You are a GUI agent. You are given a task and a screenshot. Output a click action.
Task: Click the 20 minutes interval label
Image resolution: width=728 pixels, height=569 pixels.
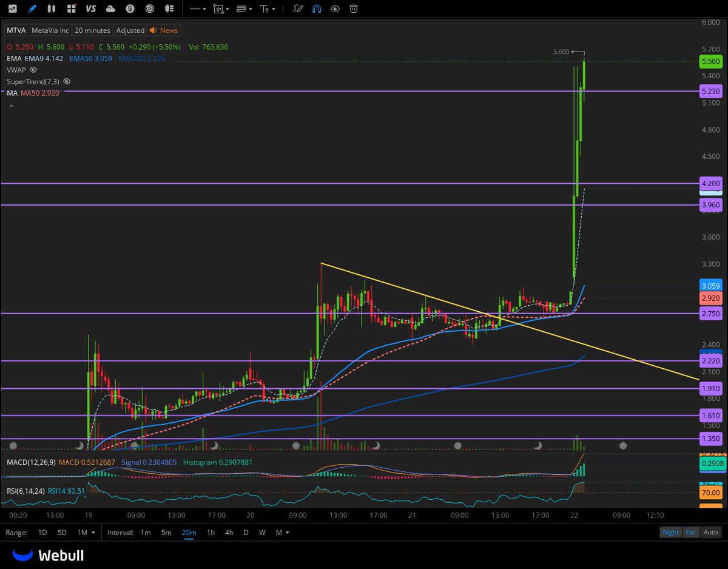pos(92,30)
